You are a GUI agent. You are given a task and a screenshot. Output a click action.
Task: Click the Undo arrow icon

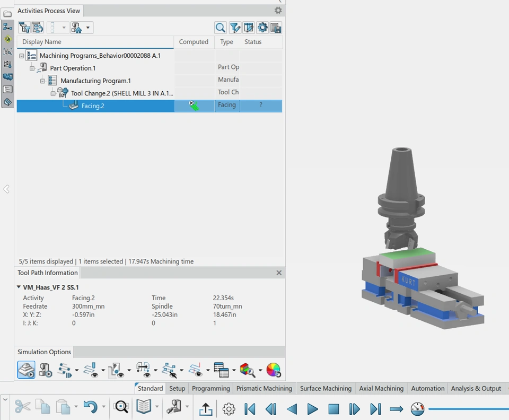[90, 406]
